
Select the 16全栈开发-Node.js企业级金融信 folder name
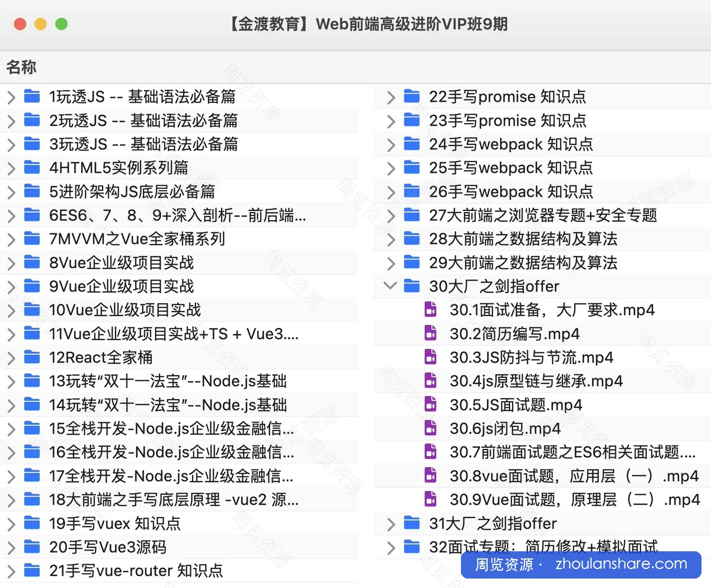coord(171,452)
